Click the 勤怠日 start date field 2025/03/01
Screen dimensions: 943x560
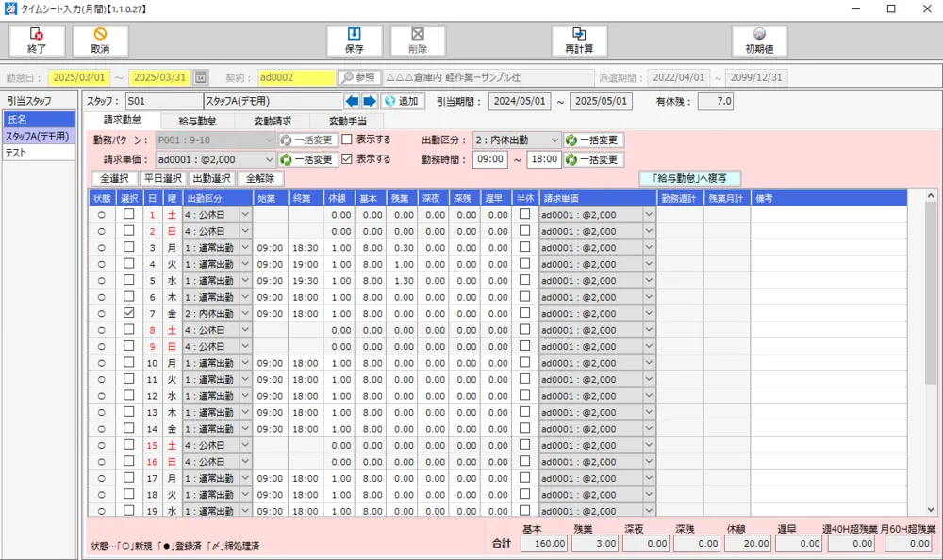pos(79,77)
